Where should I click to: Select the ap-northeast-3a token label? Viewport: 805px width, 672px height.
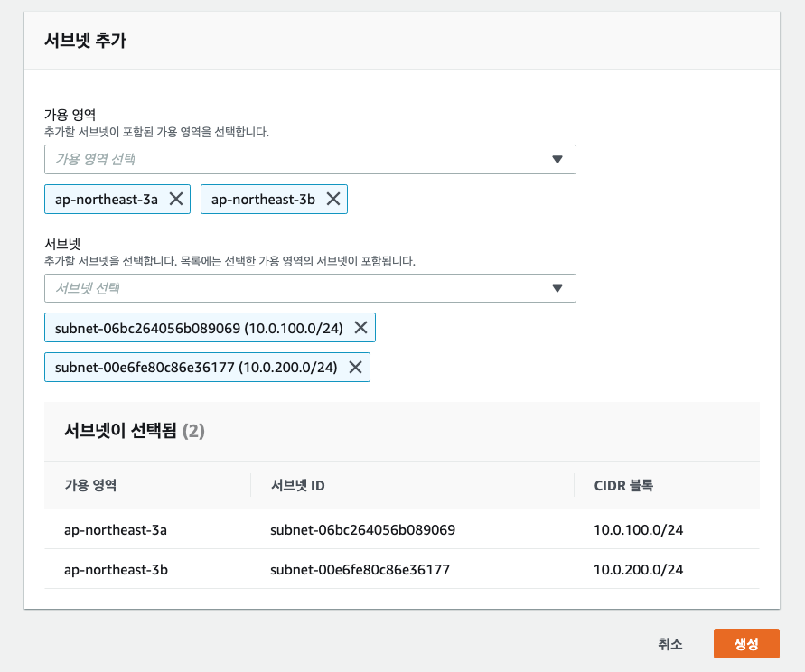tap(107, 200)
